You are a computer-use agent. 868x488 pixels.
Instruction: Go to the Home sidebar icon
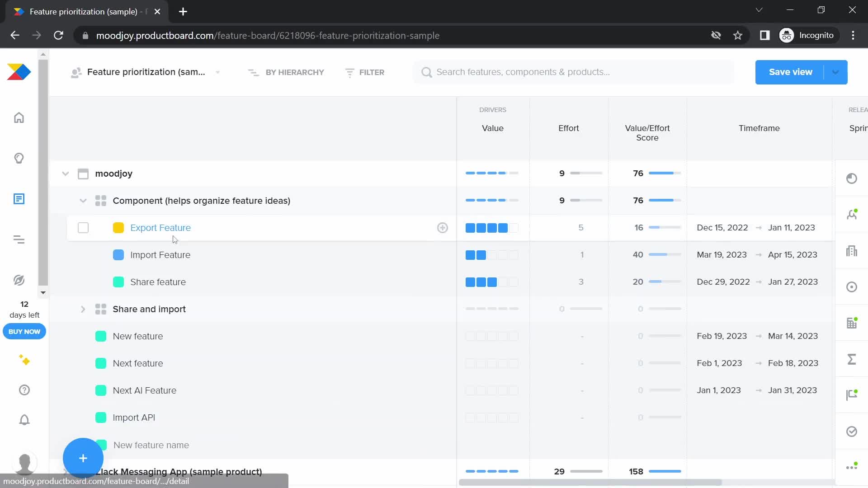coord(19,117)
